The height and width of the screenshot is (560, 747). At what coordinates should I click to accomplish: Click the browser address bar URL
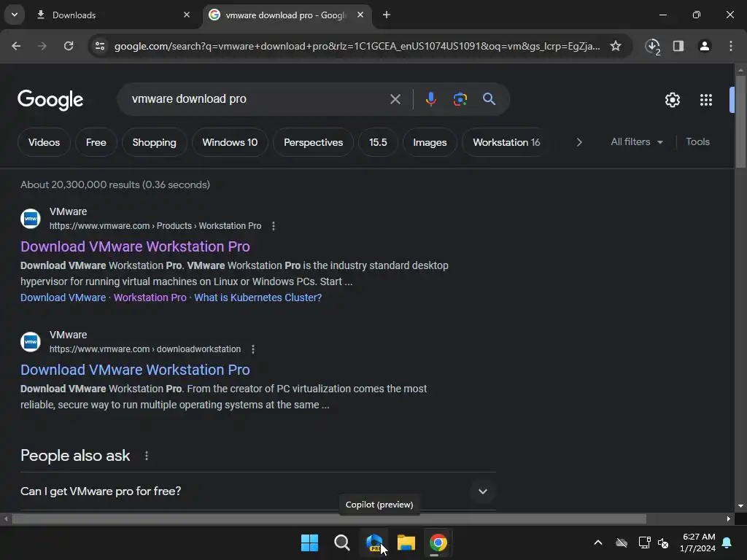(x=357, y=46)
